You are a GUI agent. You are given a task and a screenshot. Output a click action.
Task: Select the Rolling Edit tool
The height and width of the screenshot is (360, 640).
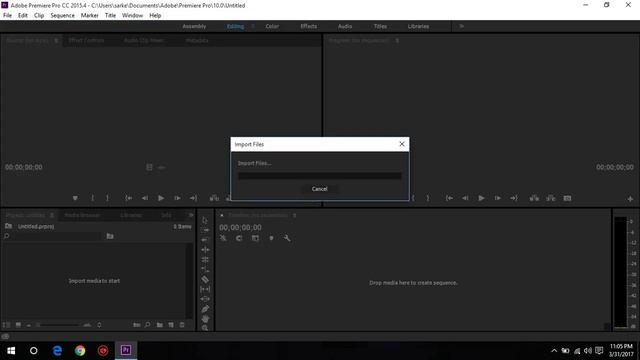(x=205, y=260)
